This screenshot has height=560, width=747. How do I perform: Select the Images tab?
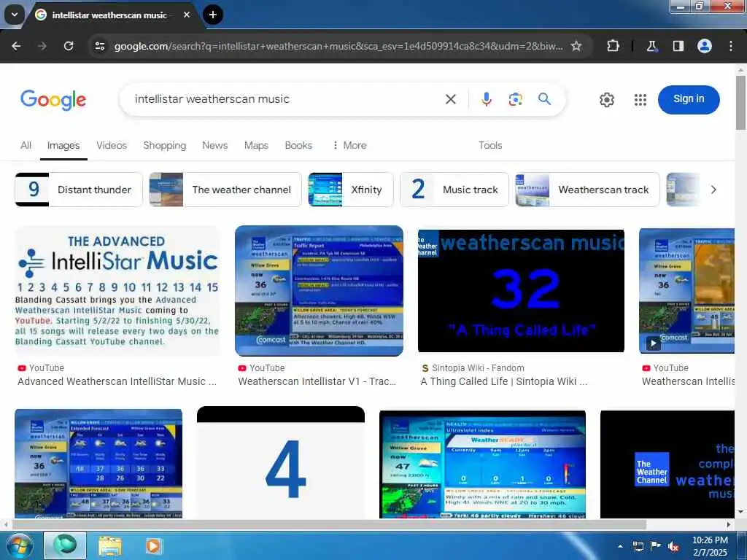[x=63, y=145]
